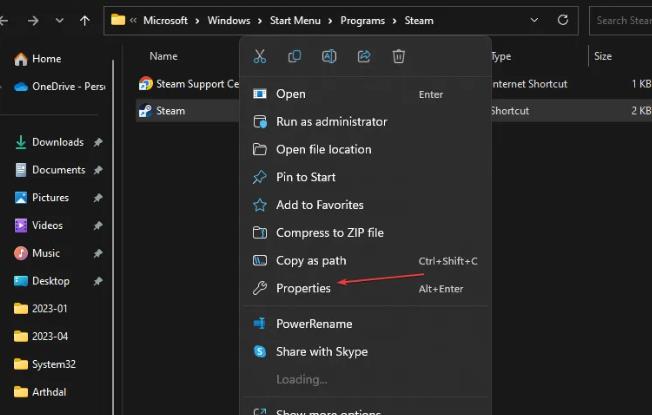Click the pin icon beside Desktop
The height and width of the screenshot is (415, 652).
tap(98, 281)
